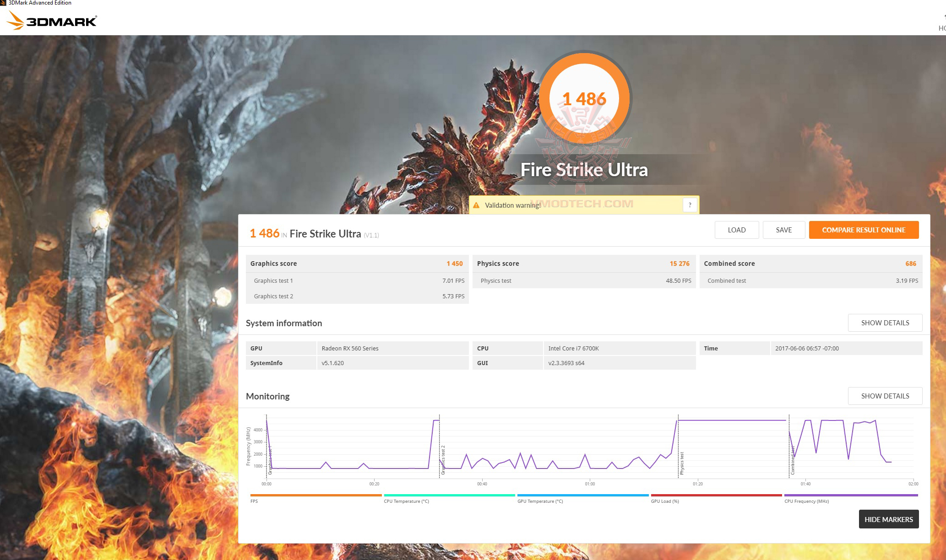The height and width of the screenshot is (560, 946).
Task: Toggle the CPU Temperature chart series
Action: 449,495
